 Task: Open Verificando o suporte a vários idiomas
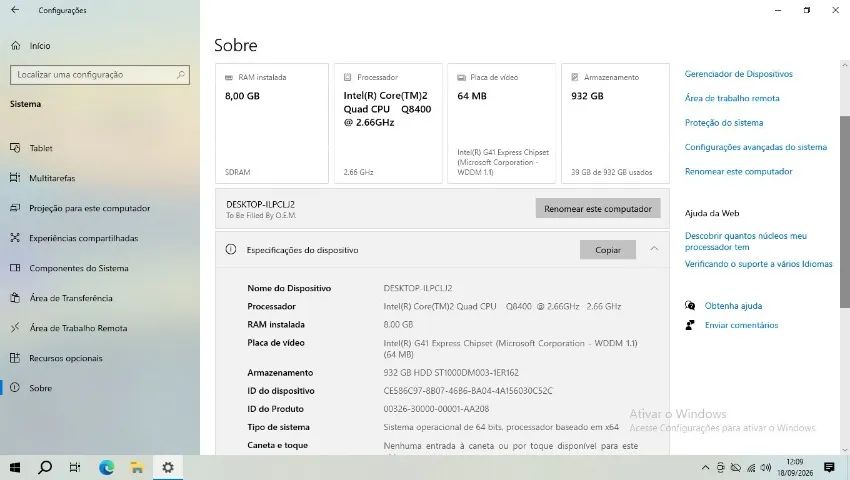coord(758,264)
